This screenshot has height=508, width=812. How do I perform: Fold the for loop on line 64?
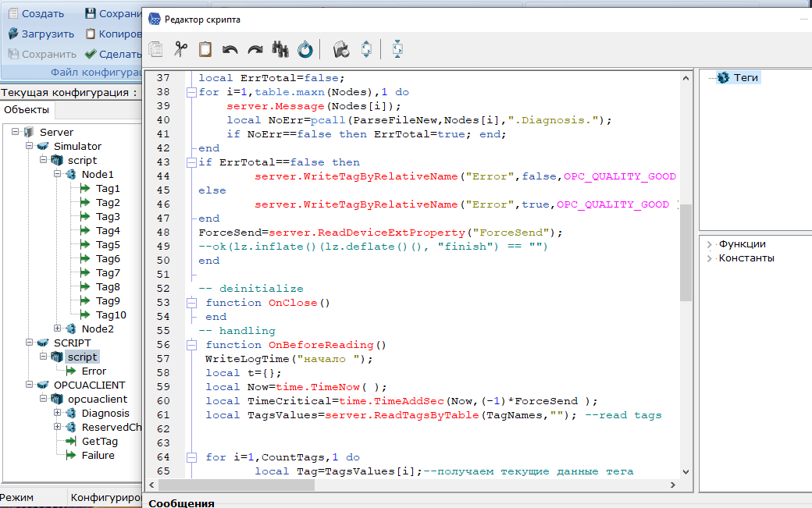(191, 457)
